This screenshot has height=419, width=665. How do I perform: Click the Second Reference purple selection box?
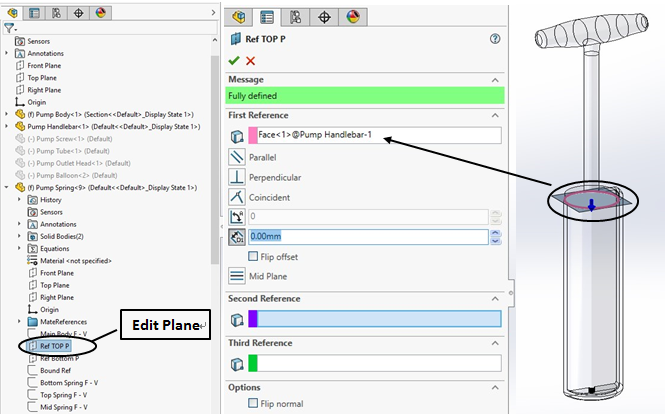click(x=374, y=319)
